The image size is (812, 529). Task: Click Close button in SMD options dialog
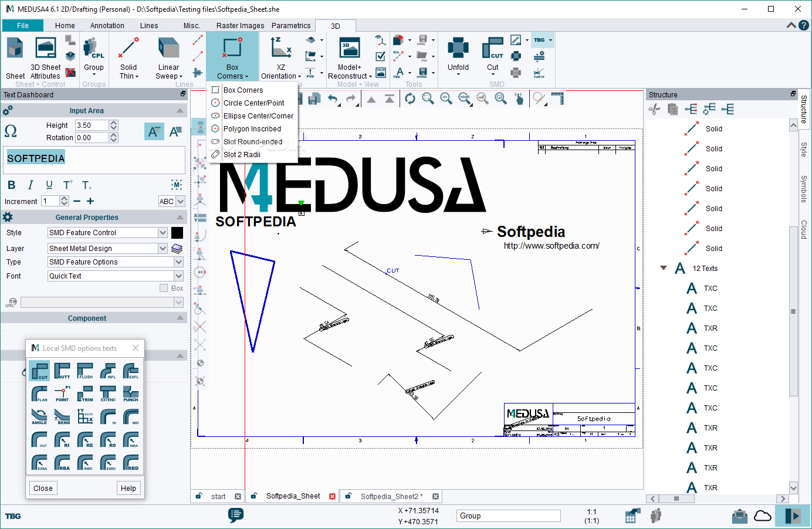point(43,489)
